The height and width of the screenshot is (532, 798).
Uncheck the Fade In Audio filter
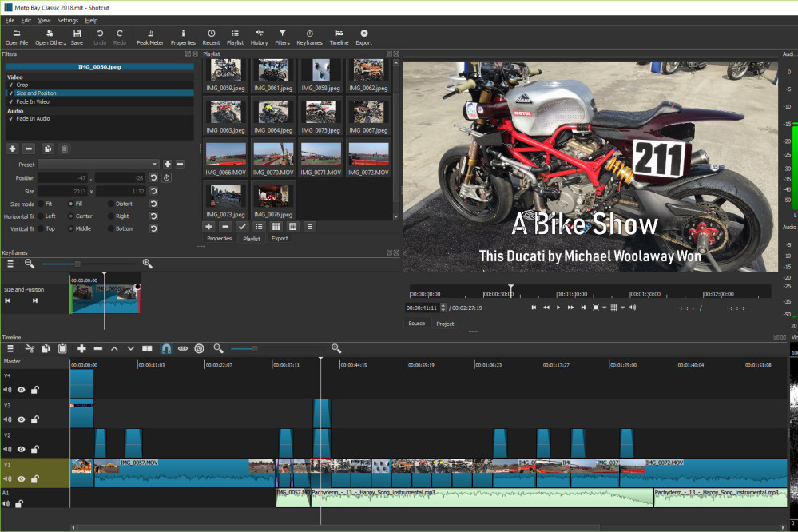(10, 118)
